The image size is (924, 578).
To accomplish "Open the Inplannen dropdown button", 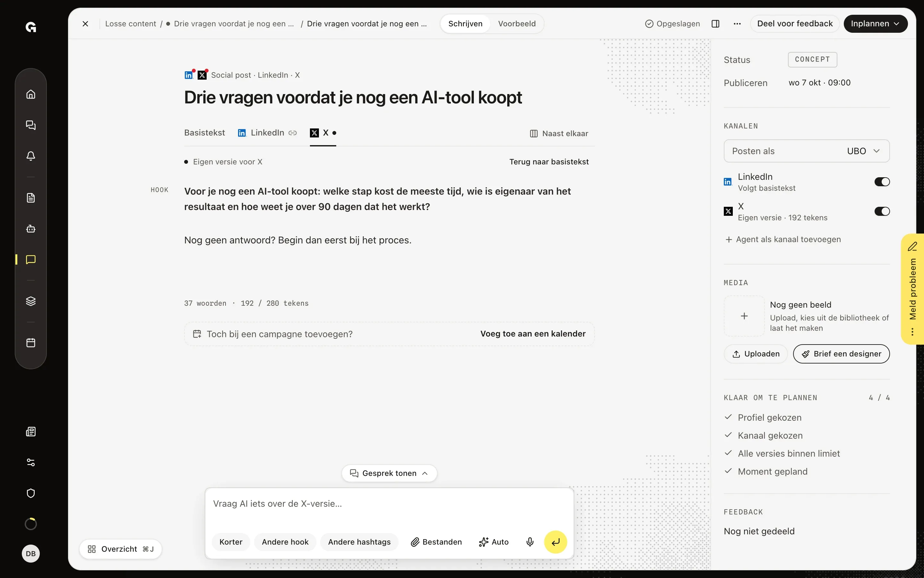I will [876, 24].
